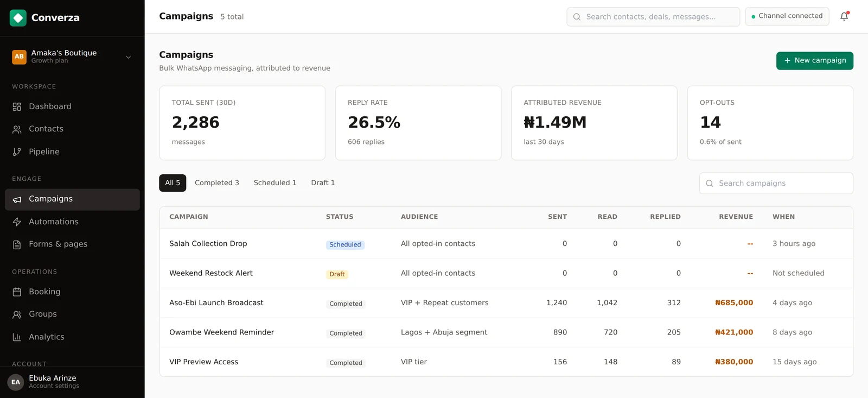Open Forms & pages section
The height and width of the screenshot is (398, 868).
pyautogui.click(x=72, y=244)
